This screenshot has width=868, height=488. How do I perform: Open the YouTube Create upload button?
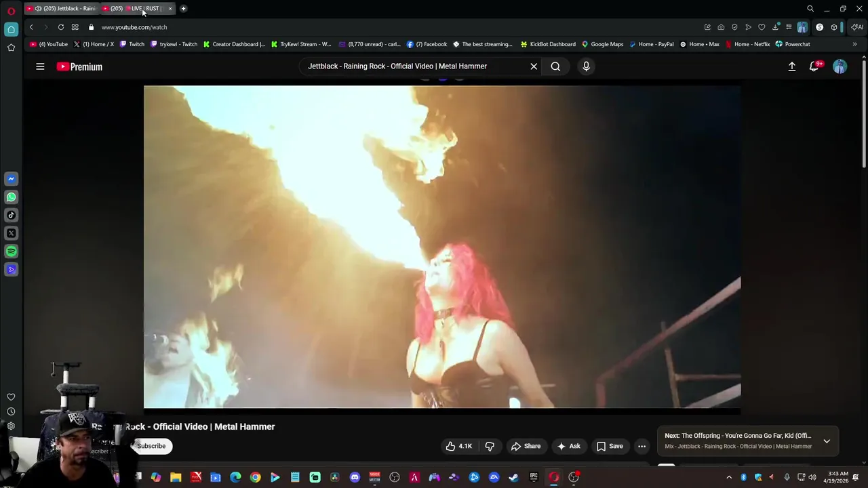791,66
